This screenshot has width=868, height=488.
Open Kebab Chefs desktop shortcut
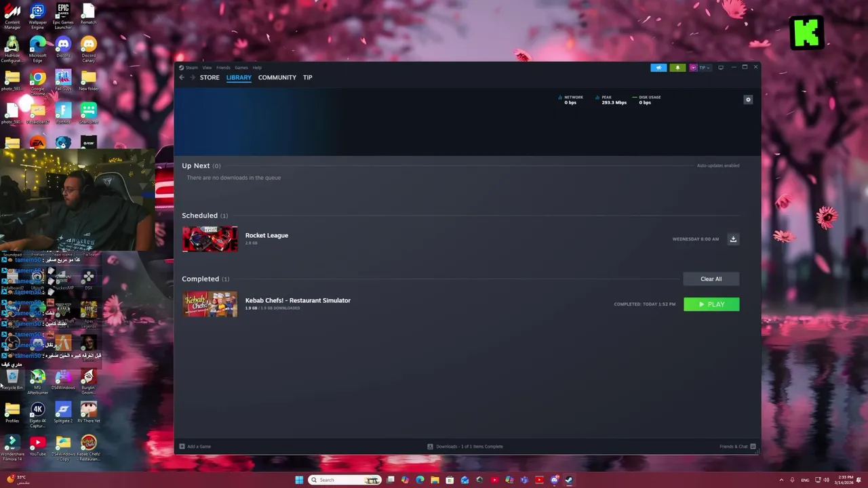click(x=88, y=448)
